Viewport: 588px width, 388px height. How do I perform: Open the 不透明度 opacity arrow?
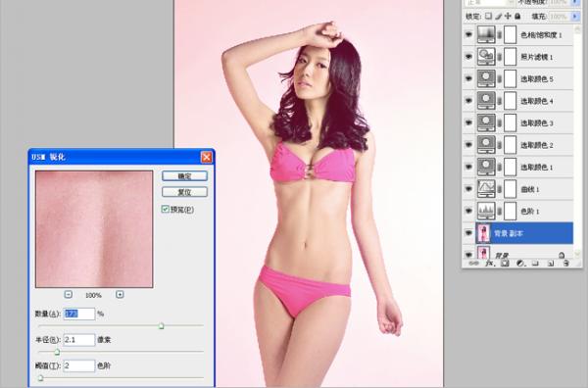tap(575, 2)
